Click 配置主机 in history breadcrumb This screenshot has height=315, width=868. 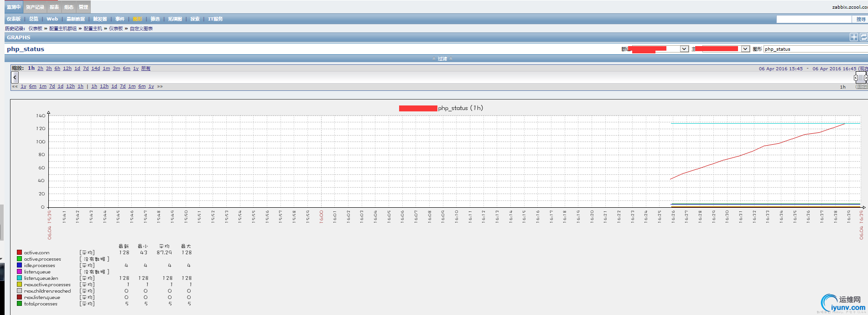93,29
